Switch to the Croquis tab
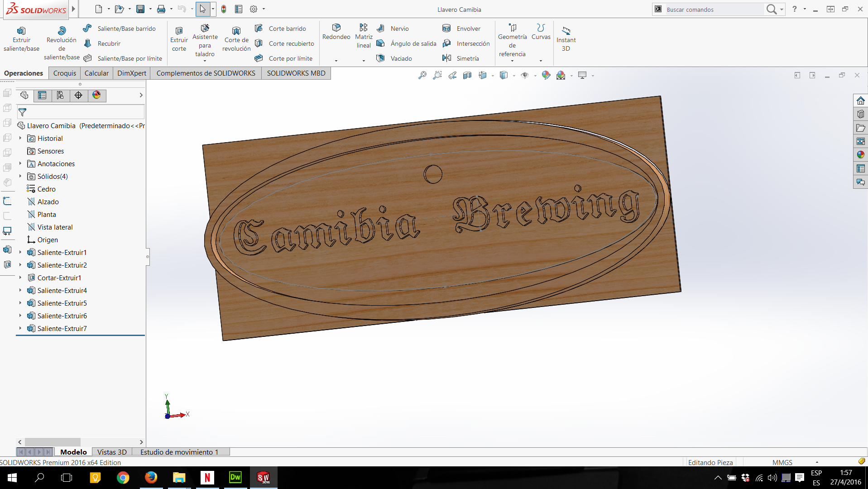 [x=65, y=73]
